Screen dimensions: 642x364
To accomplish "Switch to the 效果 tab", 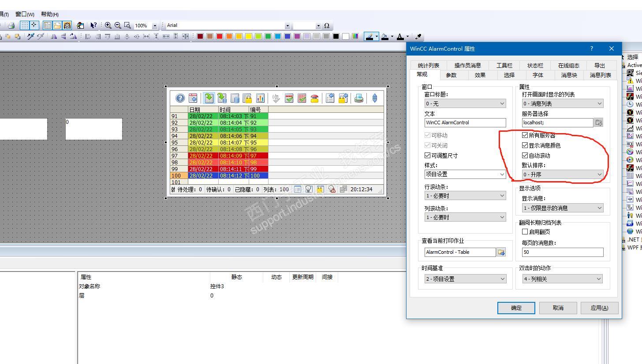I will click(480, 75).
